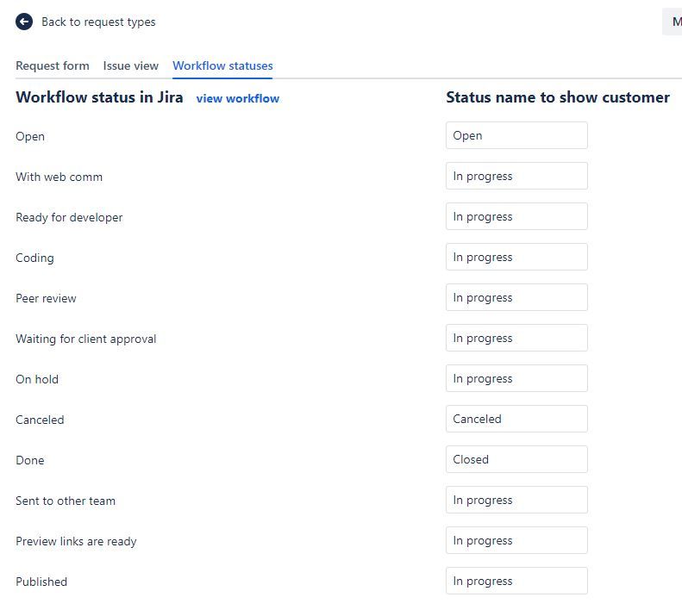The height and width of the screenshot is (616, 682).
Task: Click the Status name to show customer heading
Action: (557, 97)
